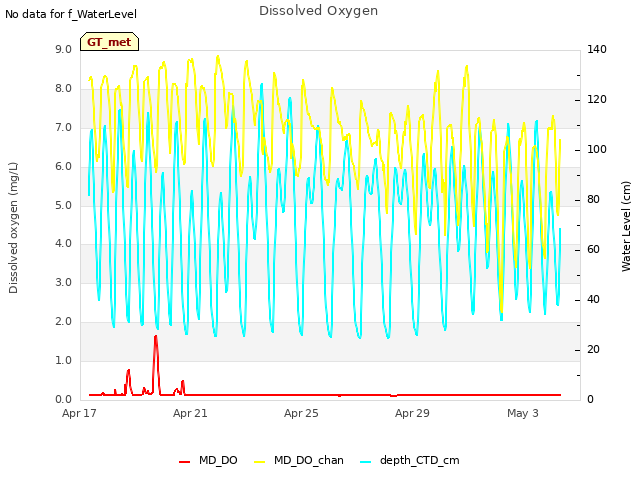Click the 120 right axis tick label
Screen dimensions: 640x480
[597, 100]
